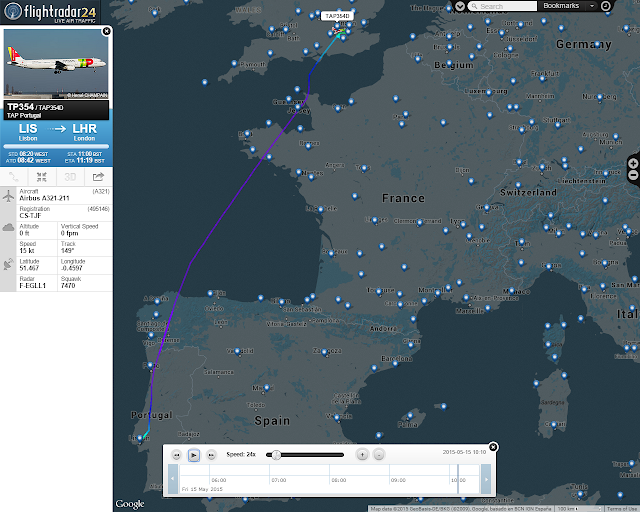Click the radar dish icon beside Latitude
The width and height of the screenshot is (640, 512).
(x=8, y=264)
